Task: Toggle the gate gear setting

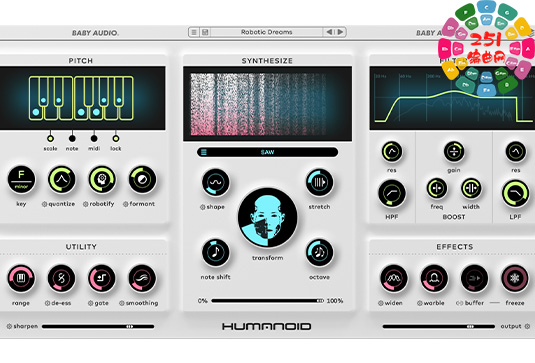Action: click(90, 303)
